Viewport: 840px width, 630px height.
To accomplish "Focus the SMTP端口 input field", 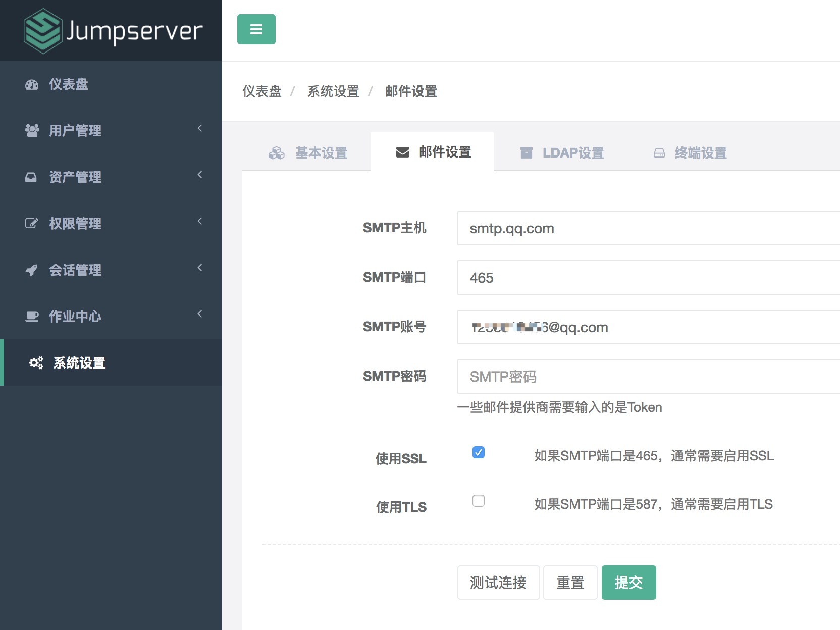I will tap(649, 278).
